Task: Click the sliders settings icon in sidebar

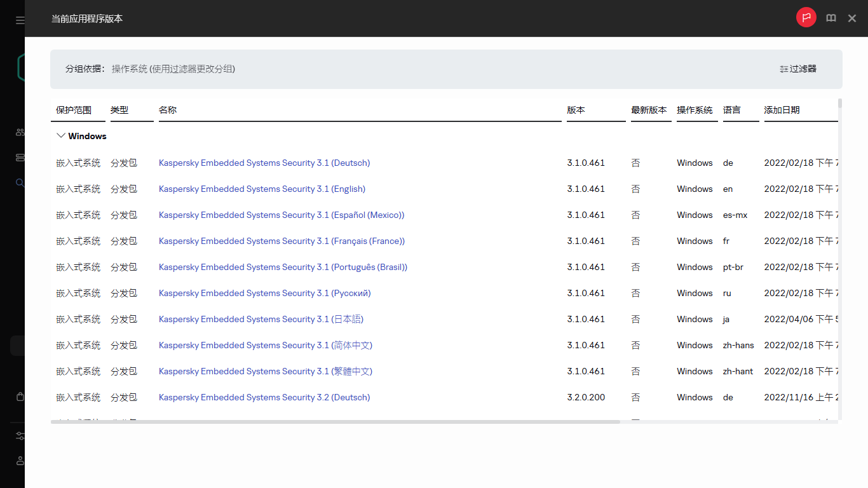Action: pos(20,436)
